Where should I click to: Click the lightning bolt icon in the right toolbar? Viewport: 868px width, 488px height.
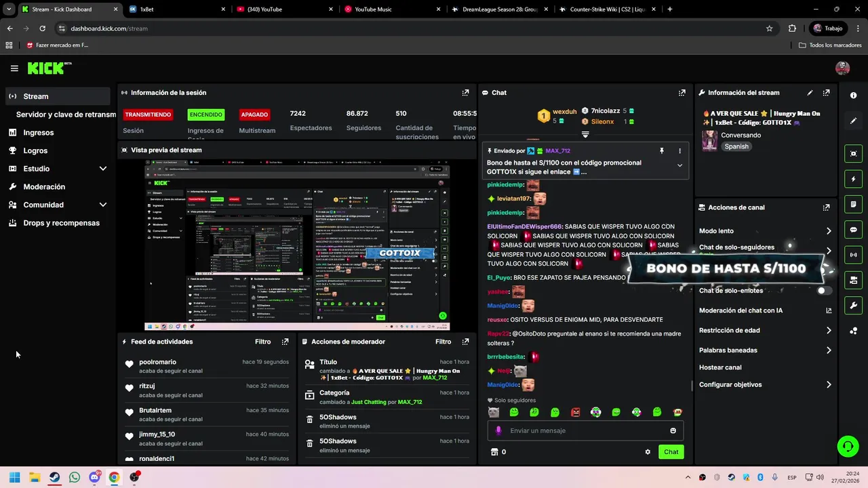[853, 179]
